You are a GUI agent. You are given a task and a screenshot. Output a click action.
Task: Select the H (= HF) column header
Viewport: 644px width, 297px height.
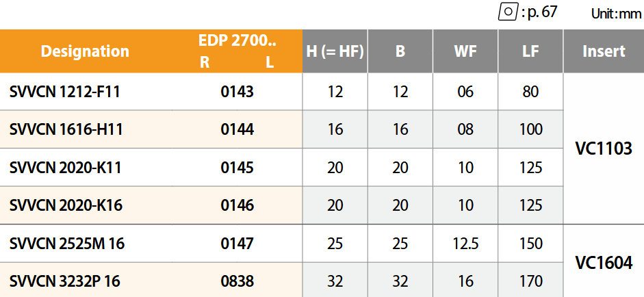click(x=335, y=51)
